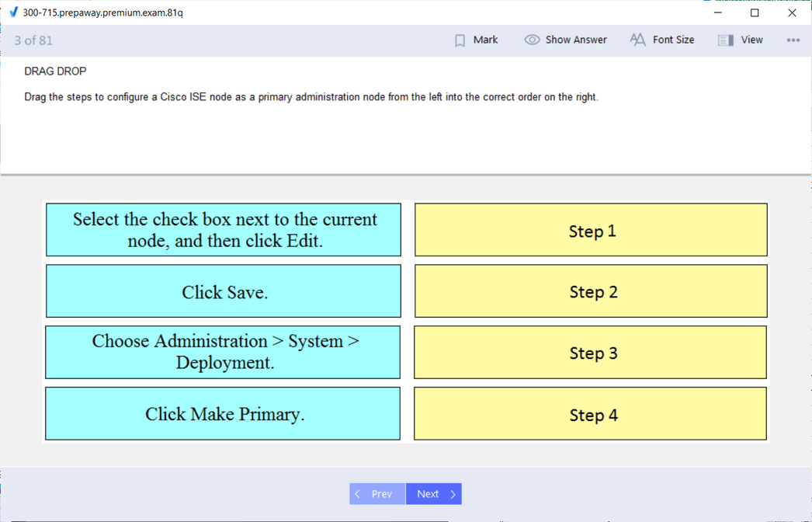The width and height of the screenshot is (812, 522).
Task: Select the 'Choose Administration > System > Deployment' tile
Action: 223,352
